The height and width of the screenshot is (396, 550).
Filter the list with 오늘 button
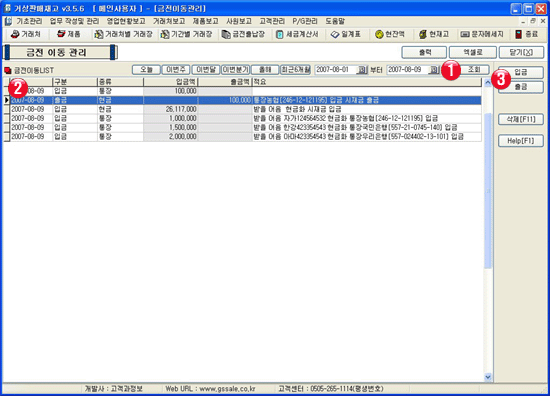click(146, 70)
